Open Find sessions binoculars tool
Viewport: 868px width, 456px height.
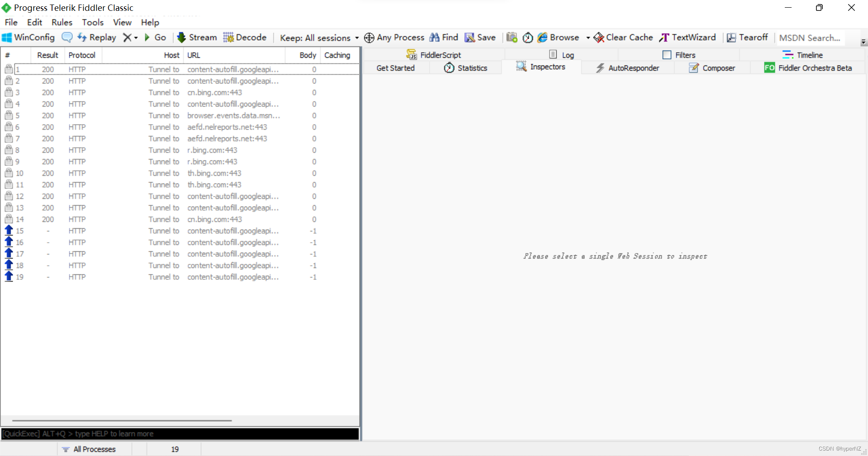click(443, 38)
